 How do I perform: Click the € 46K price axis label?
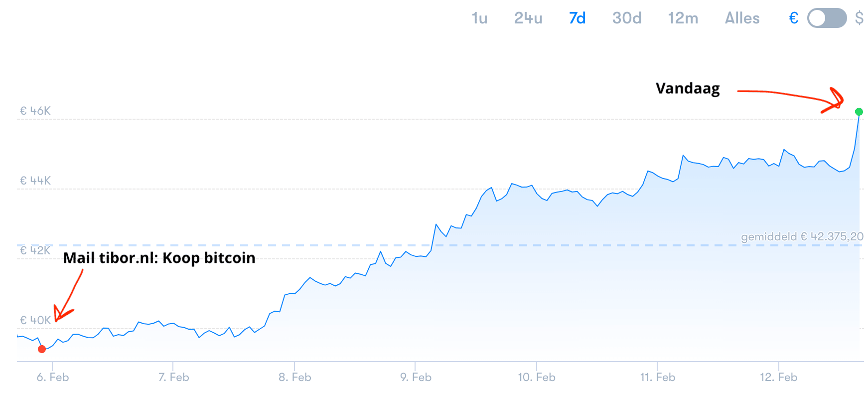tap(35, 111)
